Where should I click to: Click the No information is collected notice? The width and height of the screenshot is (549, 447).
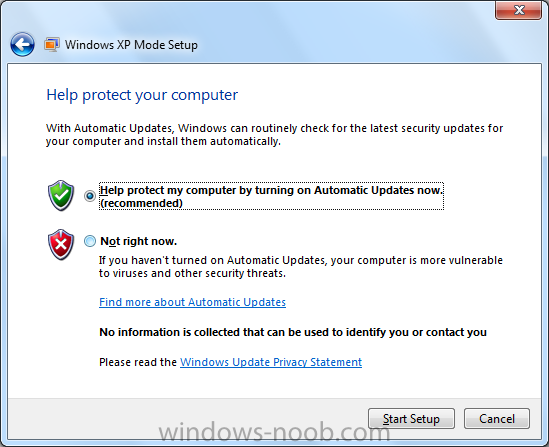click(293, 332)
